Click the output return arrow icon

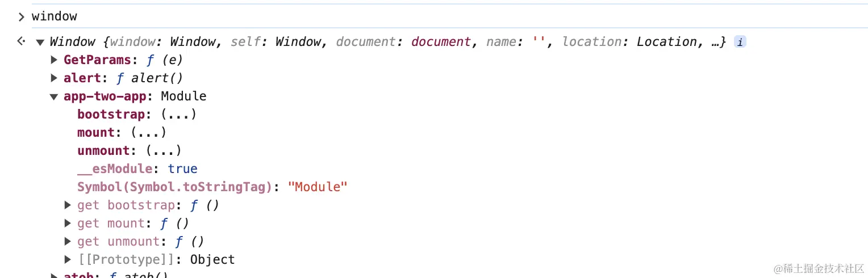tap(21, 41)
